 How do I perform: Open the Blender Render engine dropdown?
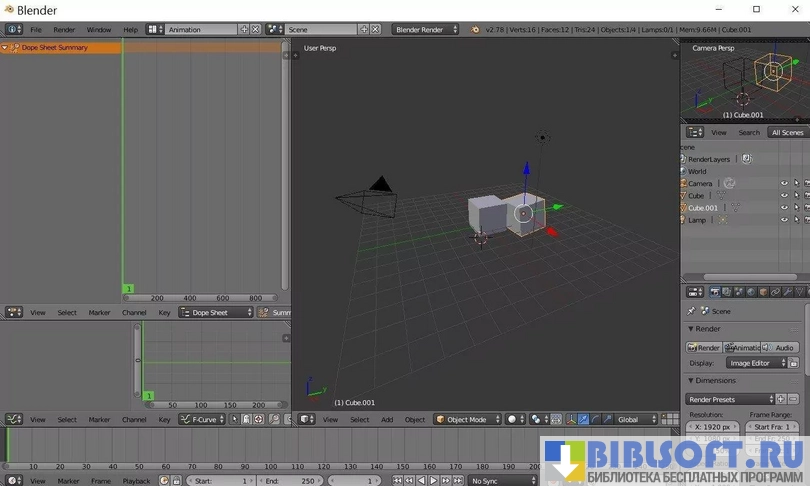point(425,30)
